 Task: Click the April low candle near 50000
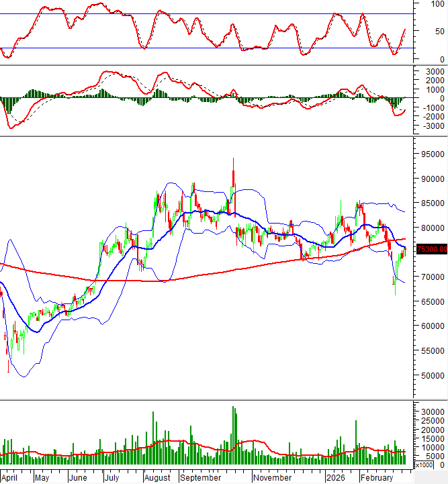point(9,369)
